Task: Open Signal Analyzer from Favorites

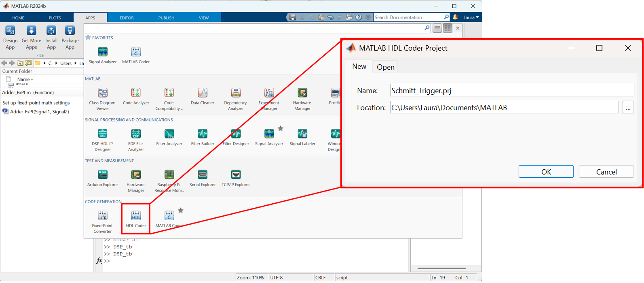Action: click(x=103, y=55)
